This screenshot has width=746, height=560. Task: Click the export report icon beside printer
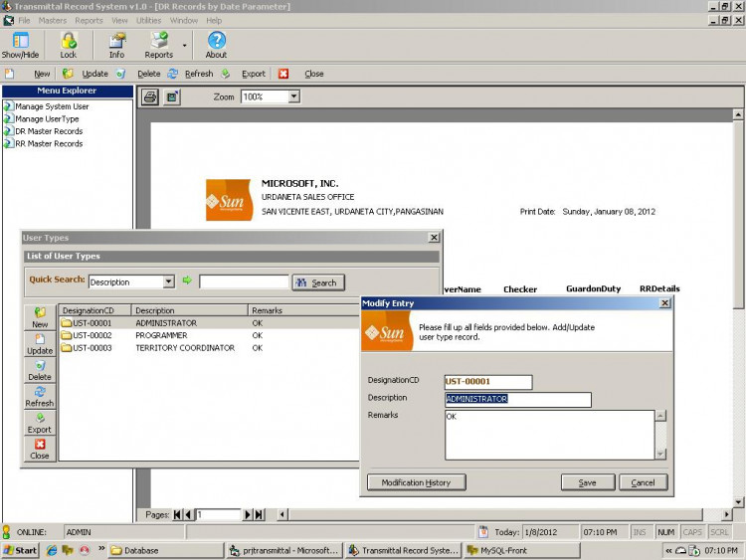click(x=172, y=97)
